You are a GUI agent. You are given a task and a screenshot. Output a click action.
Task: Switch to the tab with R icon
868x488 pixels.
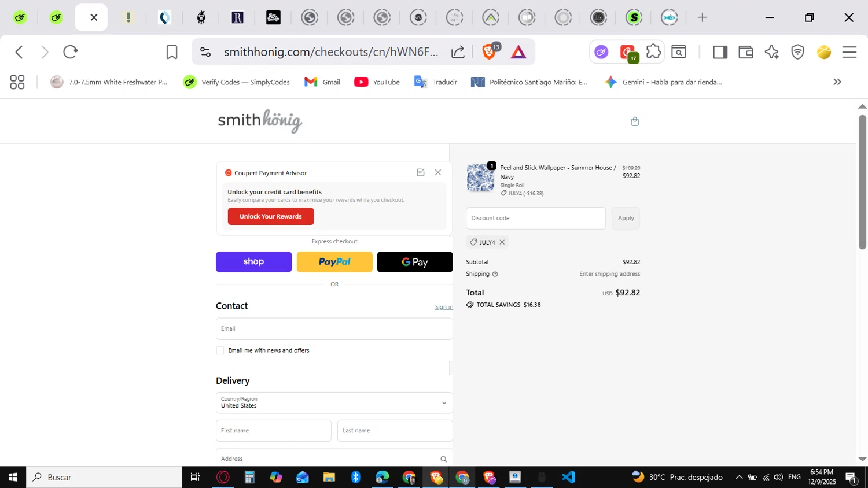pos(237,17)
